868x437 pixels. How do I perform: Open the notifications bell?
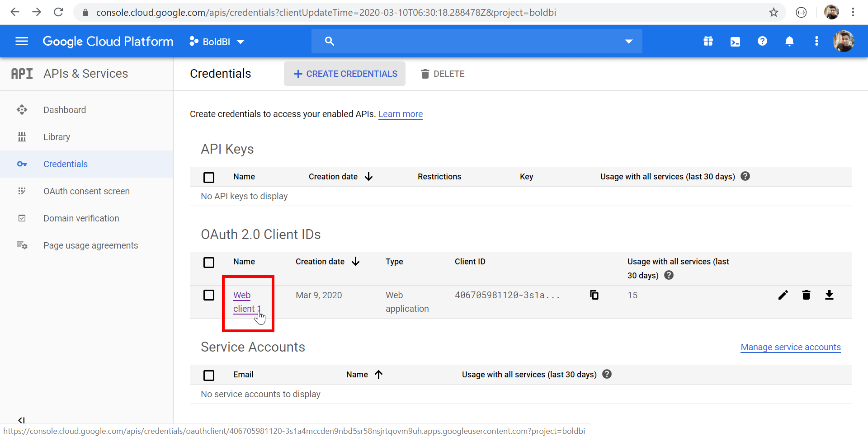789,41
